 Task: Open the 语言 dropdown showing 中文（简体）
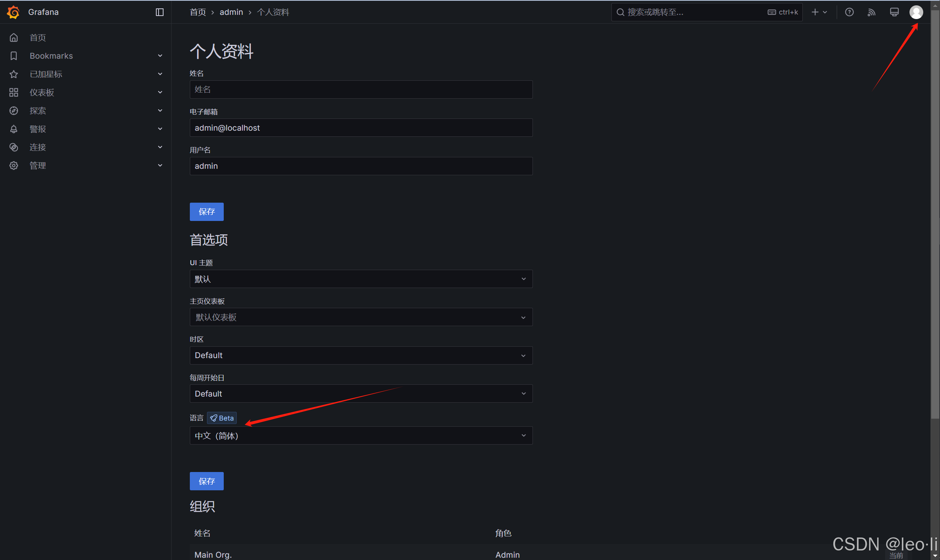pos(361,435)
